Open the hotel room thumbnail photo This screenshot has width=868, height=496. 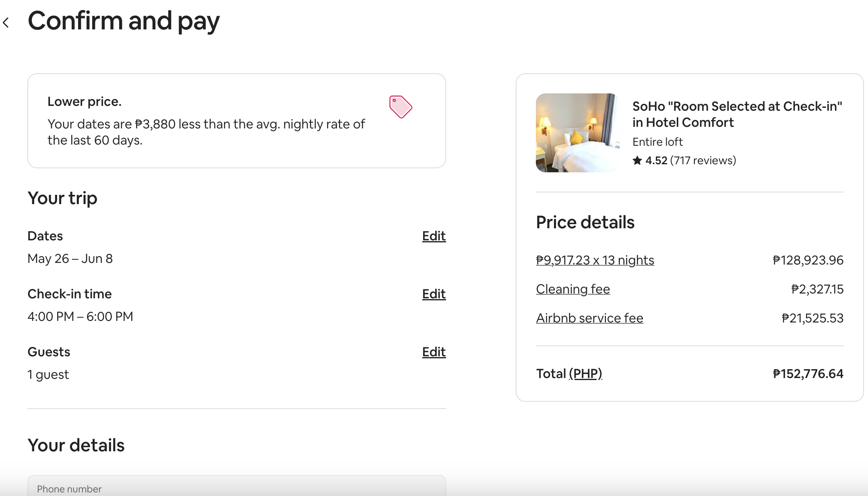coord(577,133)
